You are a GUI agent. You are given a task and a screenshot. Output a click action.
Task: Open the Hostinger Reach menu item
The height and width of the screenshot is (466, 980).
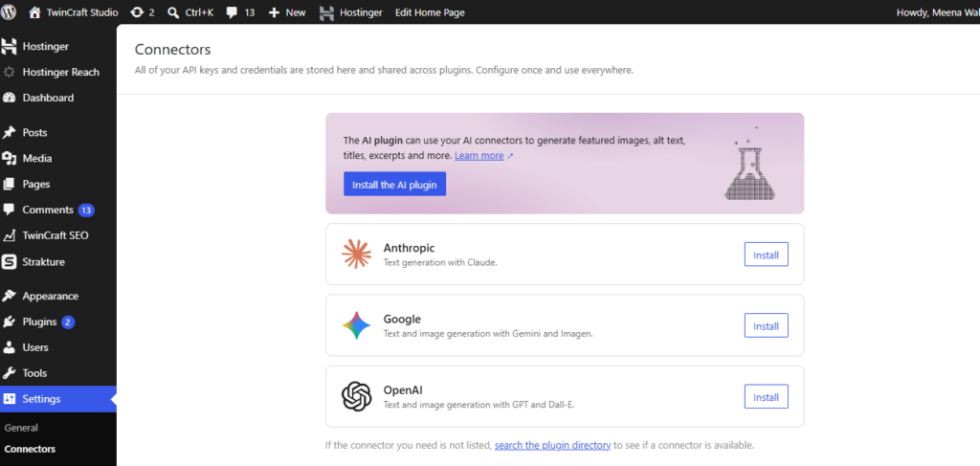click(58, 72)
